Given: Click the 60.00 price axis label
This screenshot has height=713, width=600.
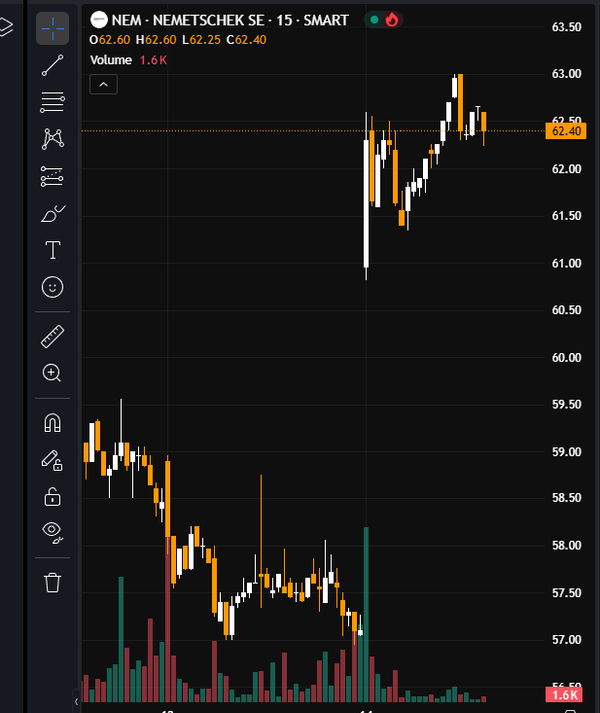Looking at the screenshot, I should pyautogui.click(x=566, y=357).
